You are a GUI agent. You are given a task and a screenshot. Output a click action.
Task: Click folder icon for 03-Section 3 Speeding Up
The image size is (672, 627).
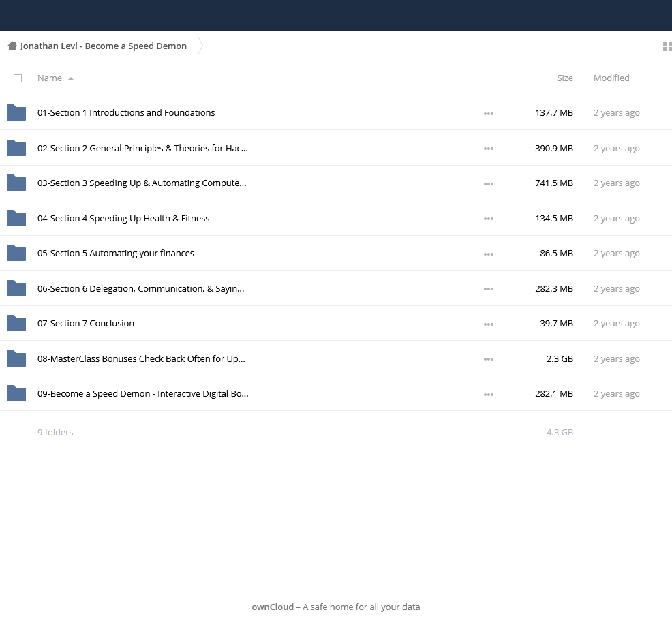[16, 183]
